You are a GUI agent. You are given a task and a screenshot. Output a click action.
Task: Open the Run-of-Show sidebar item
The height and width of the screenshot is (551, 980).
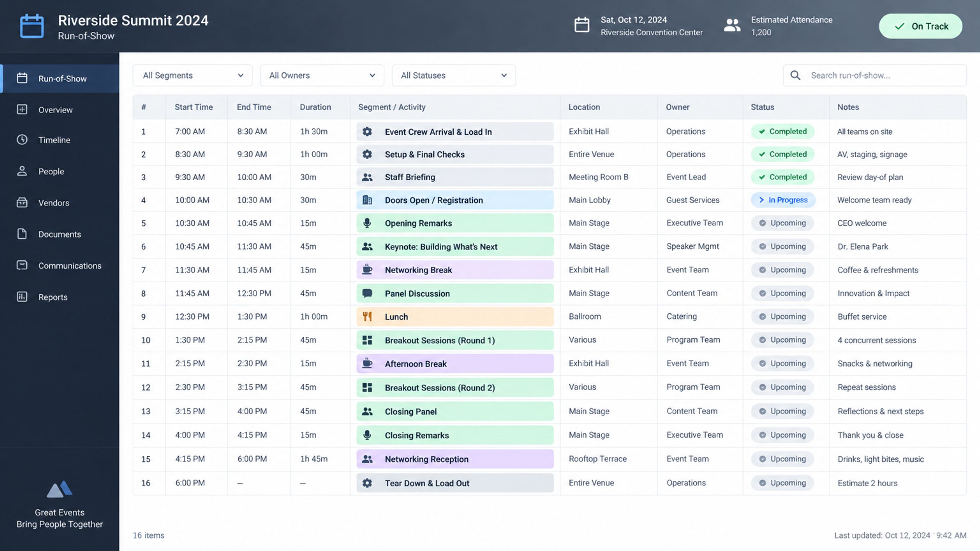pos(60,78)
